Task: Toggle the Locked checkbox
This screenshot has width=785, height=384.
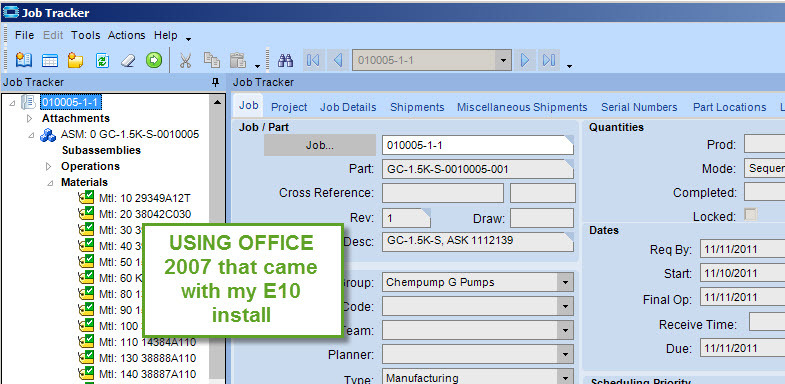Action: pos(750,215)
